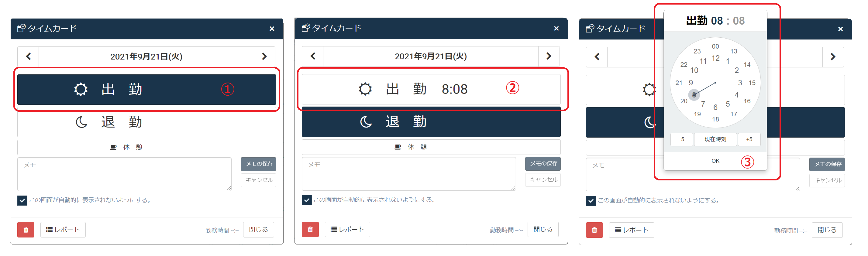Click 閉じる in first panel
868x256 pixels.
click(258, 230)
